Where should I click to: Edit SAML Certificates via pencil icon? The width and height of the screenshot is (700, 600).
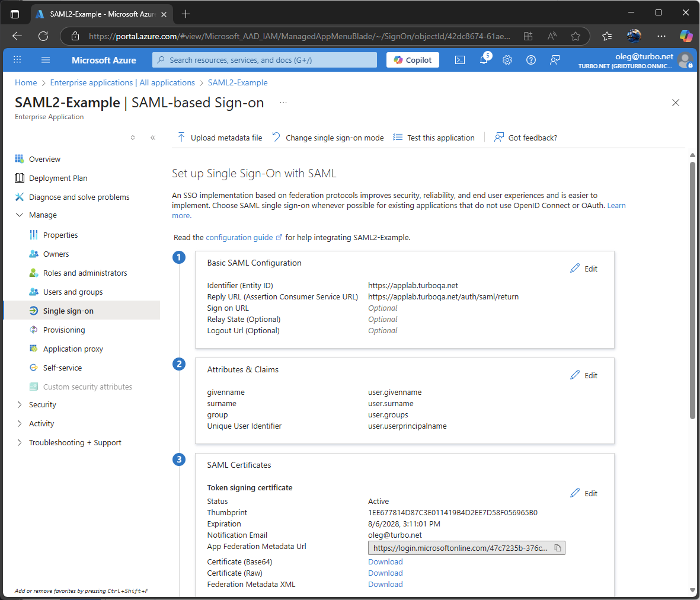pyautogui.click(x=583, y=493)
